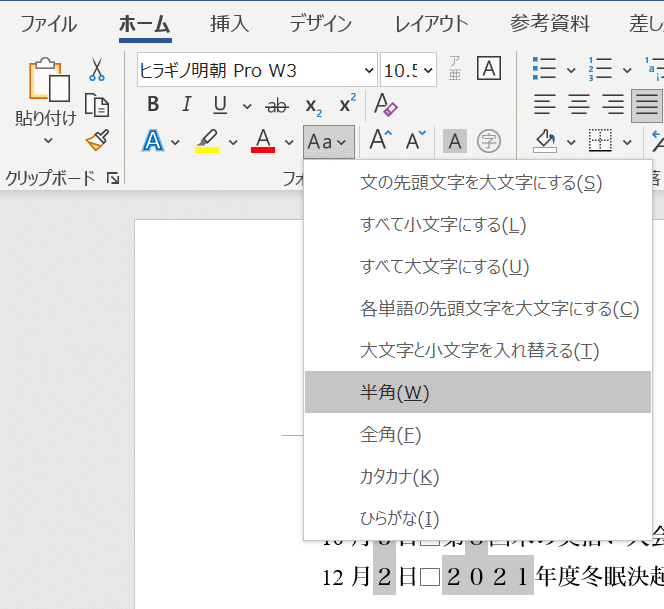
Task: Click the Grow Font icon
Action: pyautogui.click(x=380, y=140)
